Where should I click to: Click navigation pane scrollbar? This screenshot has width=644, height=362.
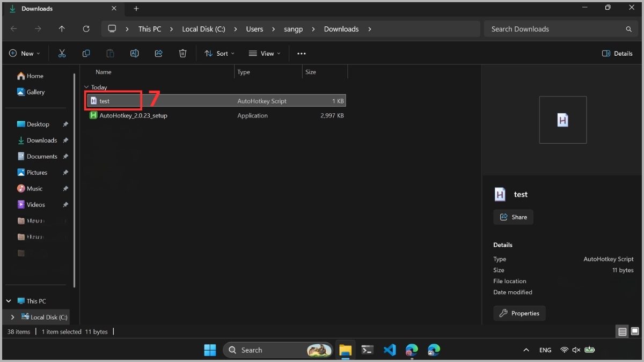click(x=75, y=180)
